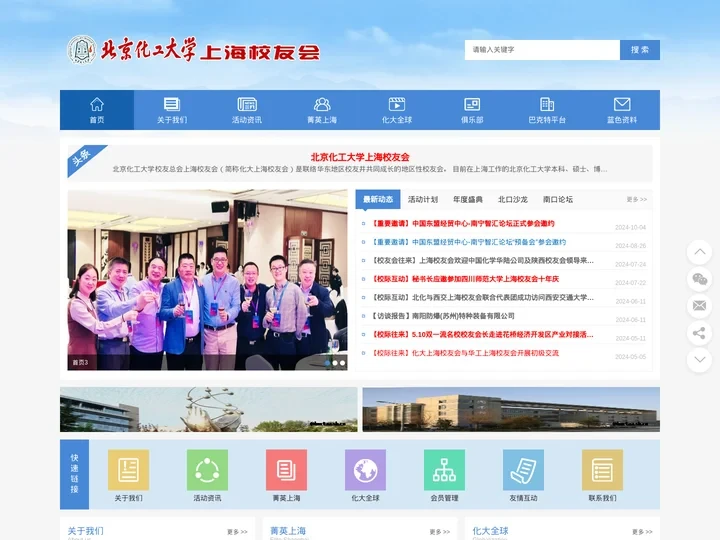The image size is (720, 540).
Task: Switch to the 南口论坛 tab
Action: [x=558, y=199]
